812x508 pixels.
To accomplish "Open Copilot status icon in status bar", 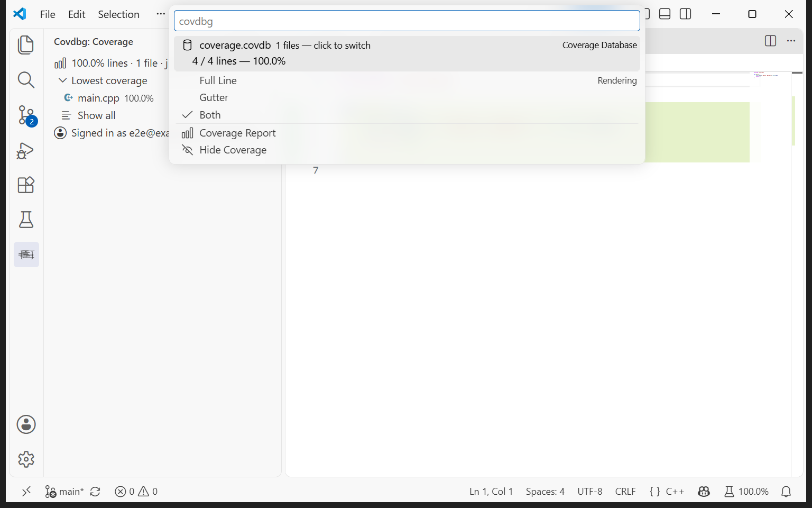I will coord(704,492).
